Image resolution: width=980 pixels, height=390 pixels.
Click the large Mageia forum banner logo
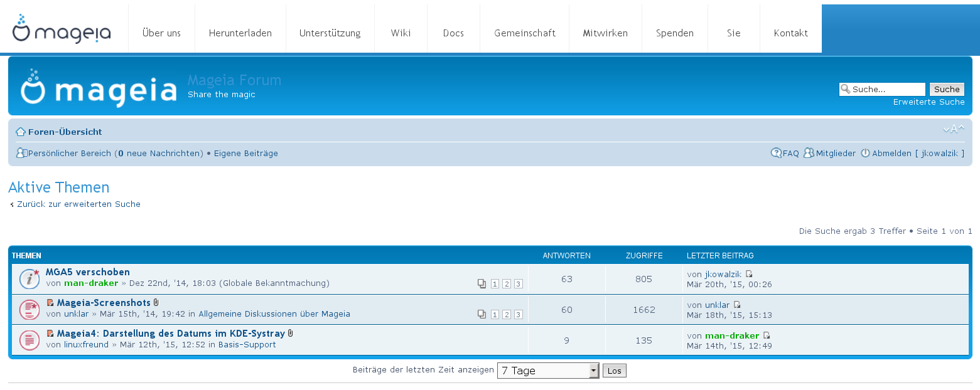[x=99, y=88]
